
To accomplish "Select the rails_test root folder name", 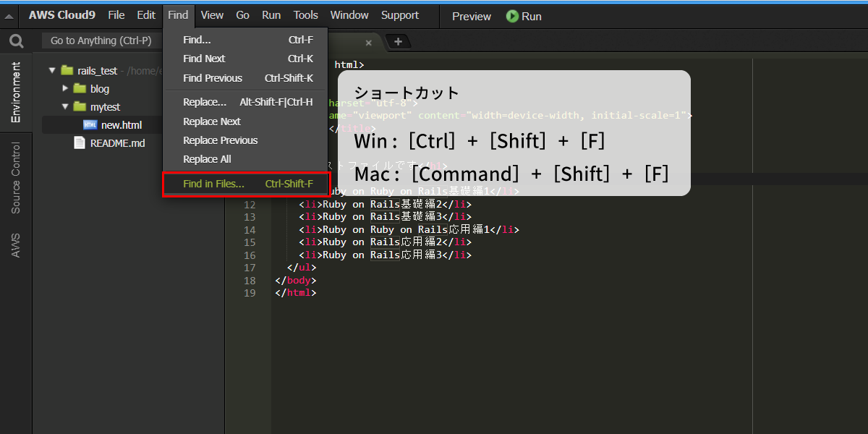I will [x=97, y=71].
